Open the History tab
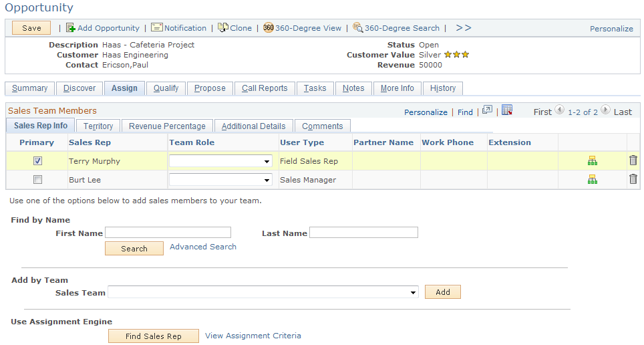 coord(443,88)
